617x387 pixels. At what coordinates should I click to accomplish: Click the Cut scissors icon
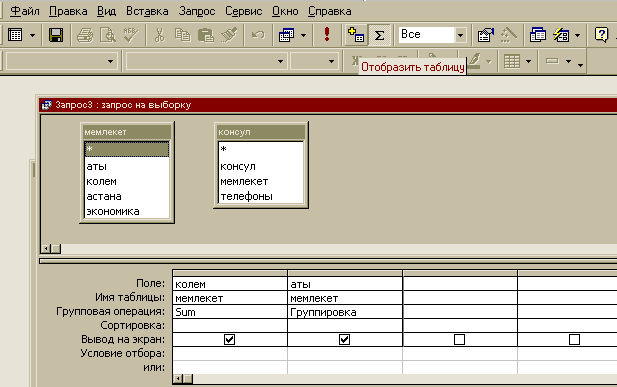point(159,35)
